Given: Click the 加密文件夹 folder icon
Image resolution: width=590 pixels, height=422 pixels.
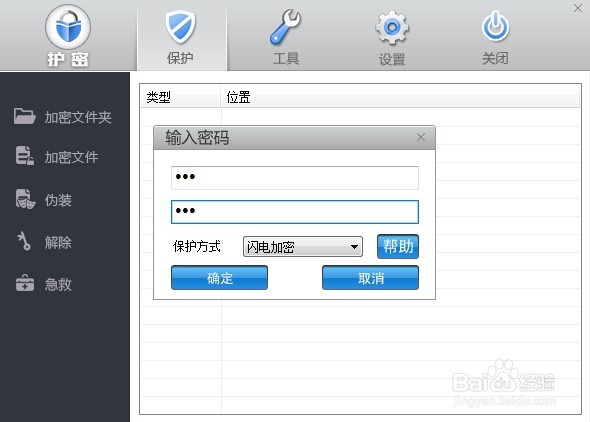Looking at the screenshot, I should (24, 116).
